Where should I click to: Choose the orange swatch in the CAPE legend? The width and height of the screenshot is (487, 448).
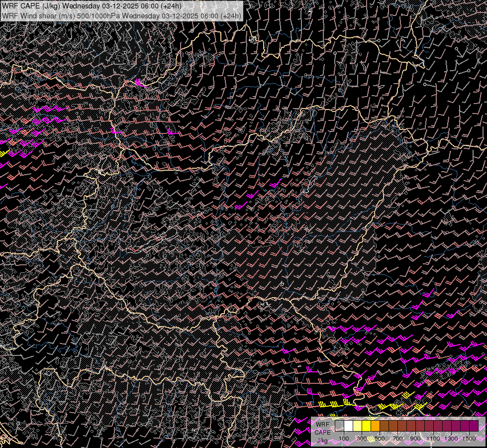[376, 426]
